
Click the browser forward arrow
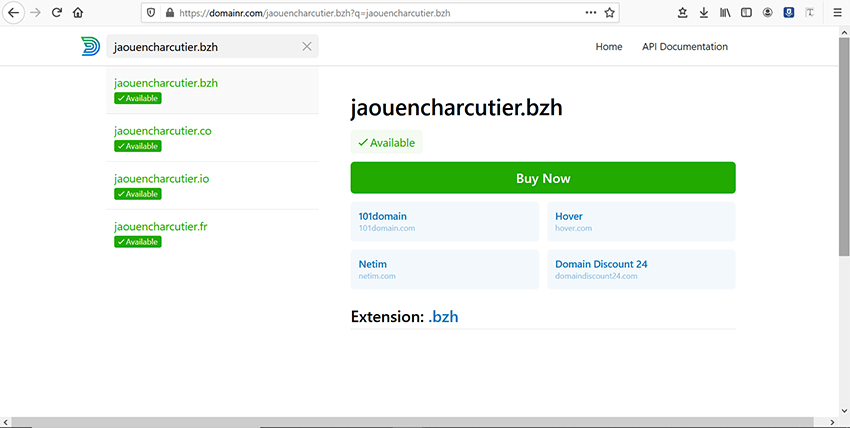pos(36,13)
